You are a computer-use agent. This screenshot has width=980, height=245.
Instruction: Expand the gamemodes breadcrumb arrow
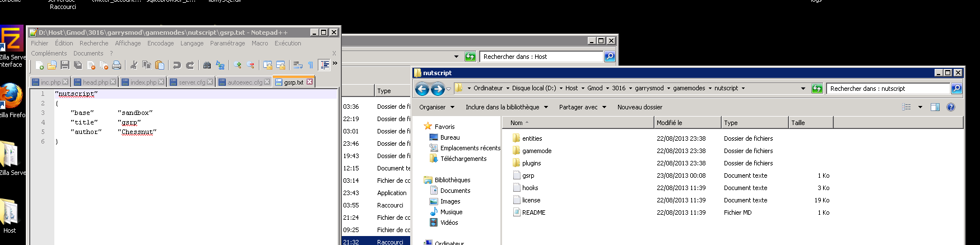[x=710, y=88]
